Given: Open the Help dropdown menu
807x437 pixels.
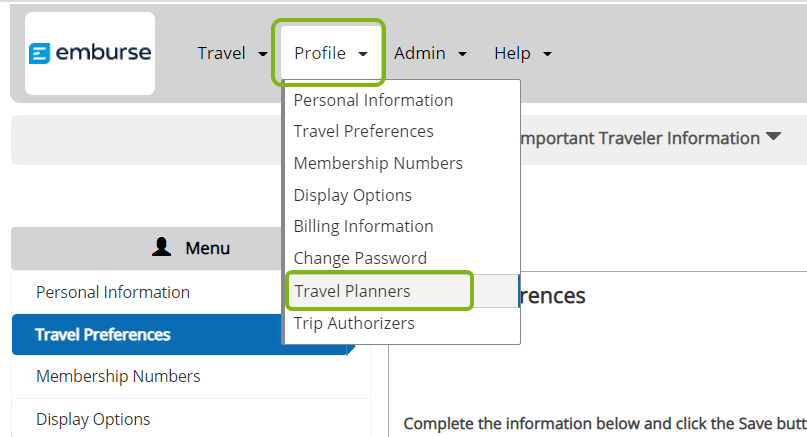Looking at the screenshot, I should (522, 53).
